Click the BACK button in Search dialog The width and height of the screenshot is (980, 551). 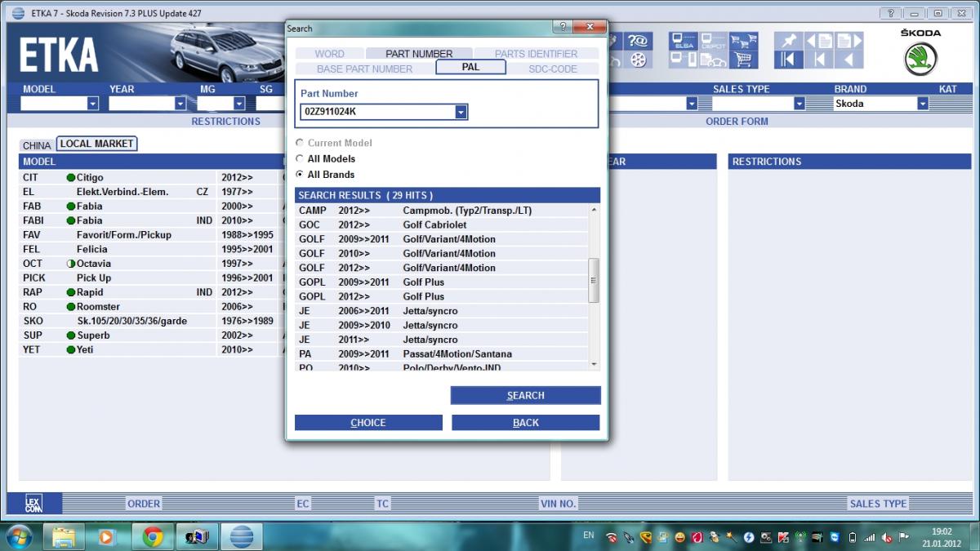(526, 422)
